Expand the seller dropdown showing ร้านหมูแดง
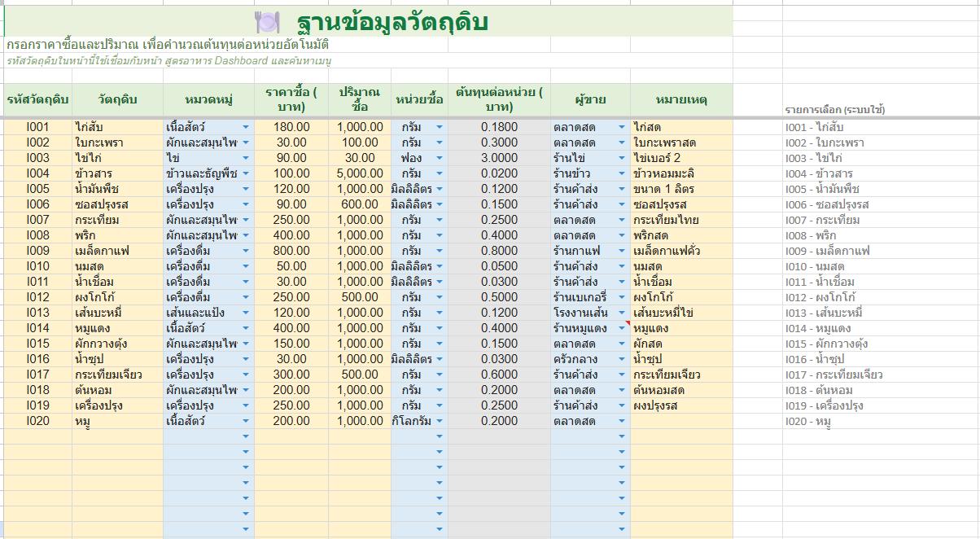Screen dimensions: 980x539 622,328
